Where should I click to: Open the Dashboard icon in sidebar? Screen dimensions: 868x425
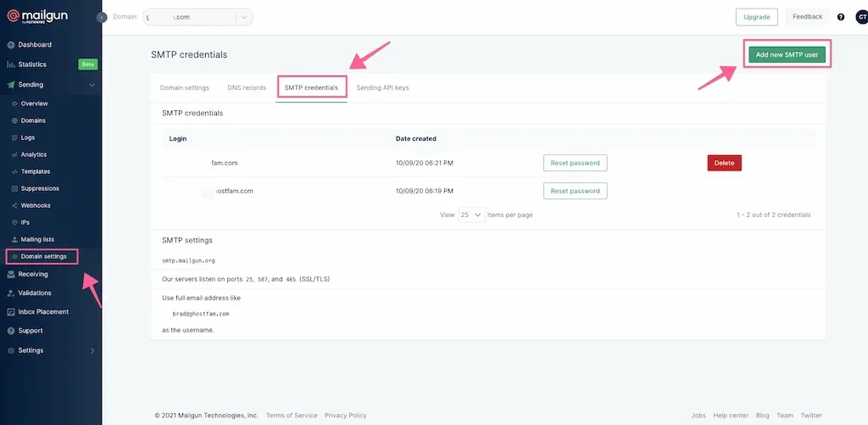pos(10,45)
